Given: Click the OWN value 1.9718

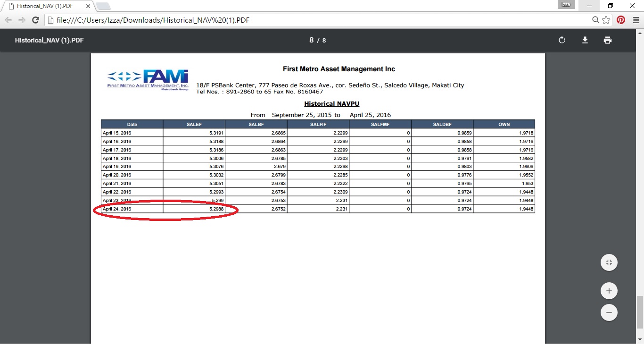Looking at the screenshot, I should (527, 133).
